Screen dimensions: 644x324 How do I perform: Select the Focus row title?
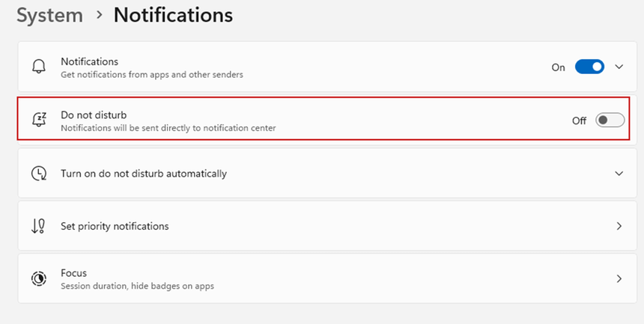point(74,273)
